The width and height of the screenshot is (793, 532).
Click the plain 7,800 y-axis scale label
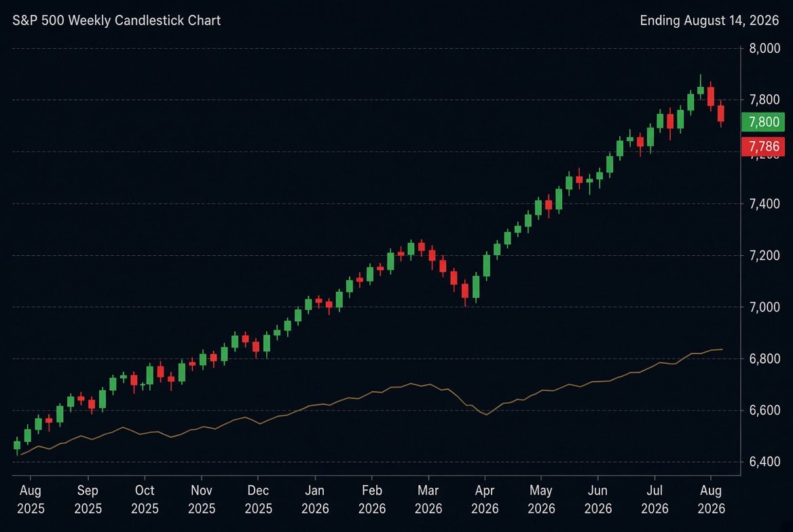[x=764, y=100]
